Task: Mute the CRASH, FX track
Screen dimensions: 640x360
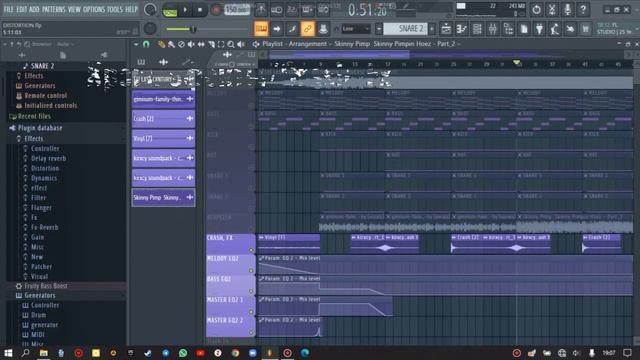Action: click(x=251, y=250)
